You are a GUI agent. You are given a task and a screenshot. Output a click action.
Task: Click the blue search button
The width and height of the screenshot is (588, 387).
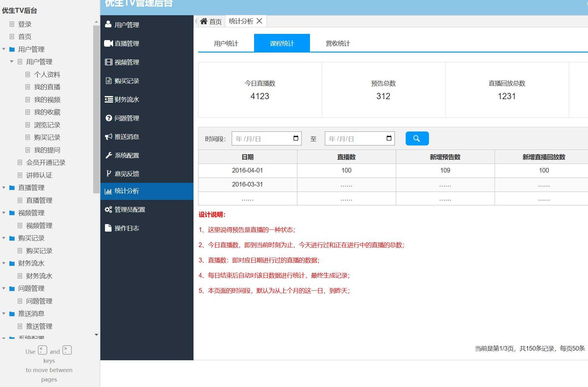point(417,138)
